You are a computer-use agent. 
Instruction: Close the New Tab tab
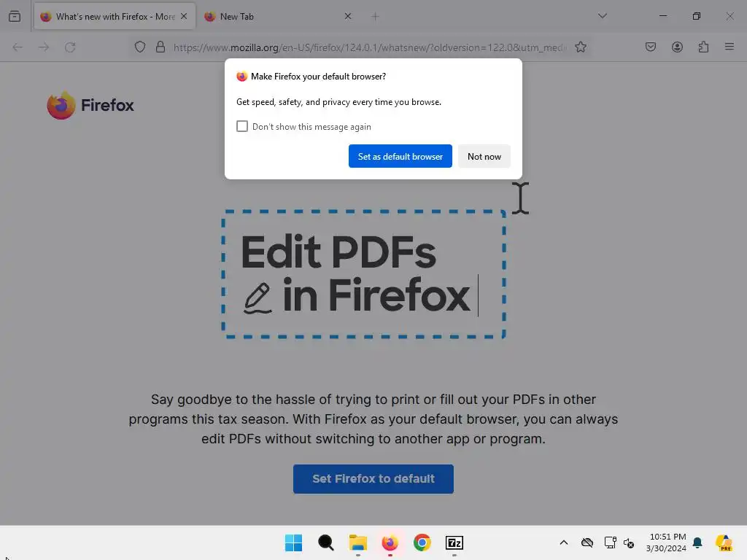point(348,16)
